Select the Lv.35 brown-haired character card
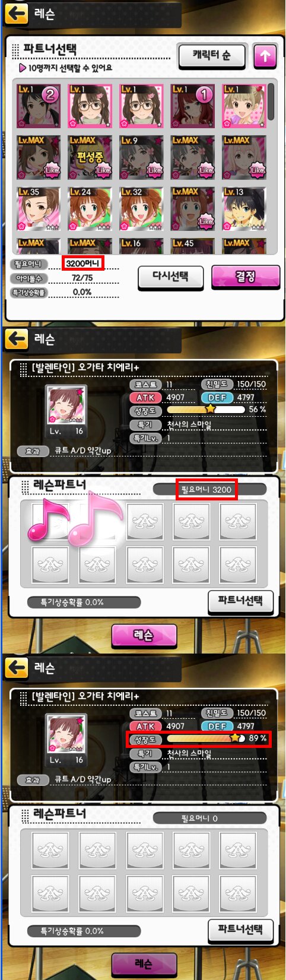This screenshot has height=980, width=286. click(x=39, y=209)
